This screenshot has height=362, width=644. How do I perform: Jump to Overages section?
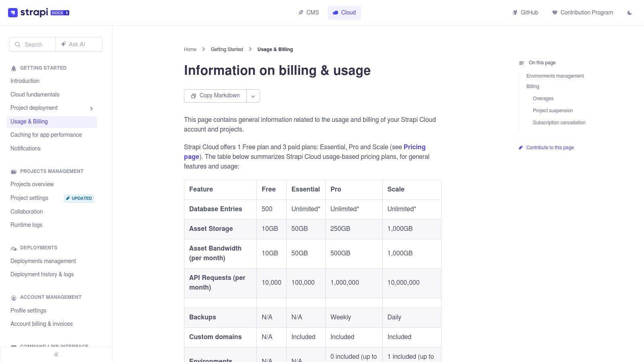pos(543,99)
